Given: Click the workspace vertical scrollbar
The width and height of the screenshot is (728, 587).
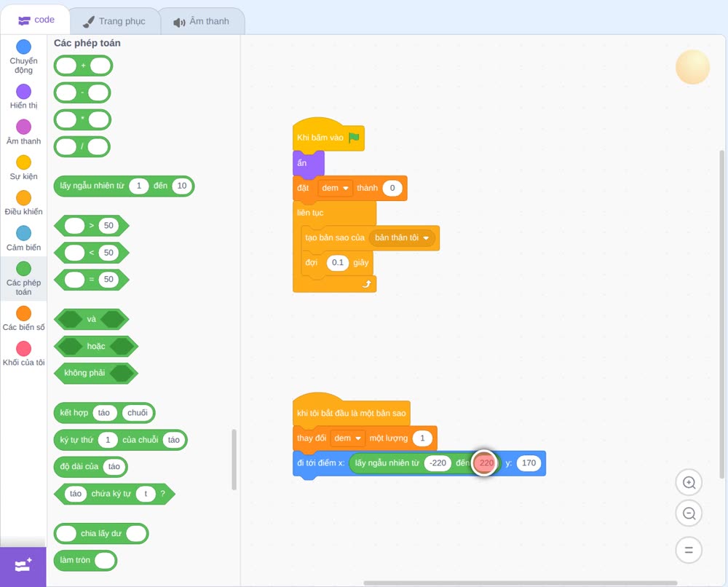Looking at the screenshot, I should (x=721, y=314).
